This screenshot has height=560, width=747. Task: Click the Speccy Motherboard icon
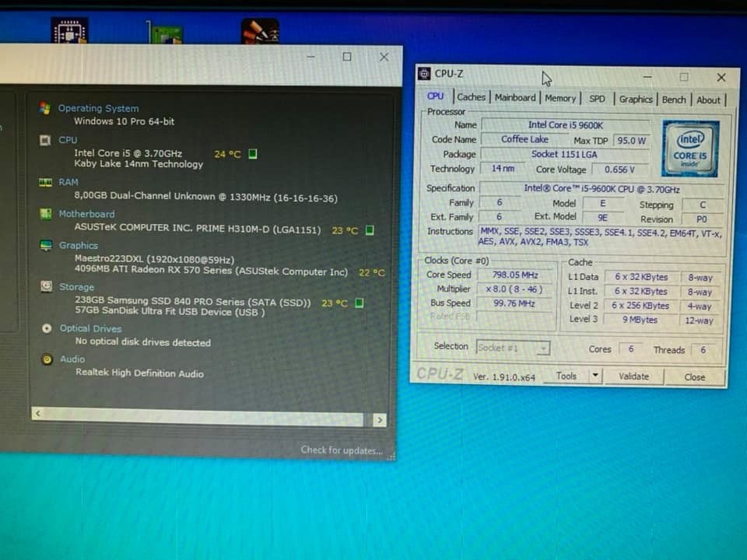46,214
